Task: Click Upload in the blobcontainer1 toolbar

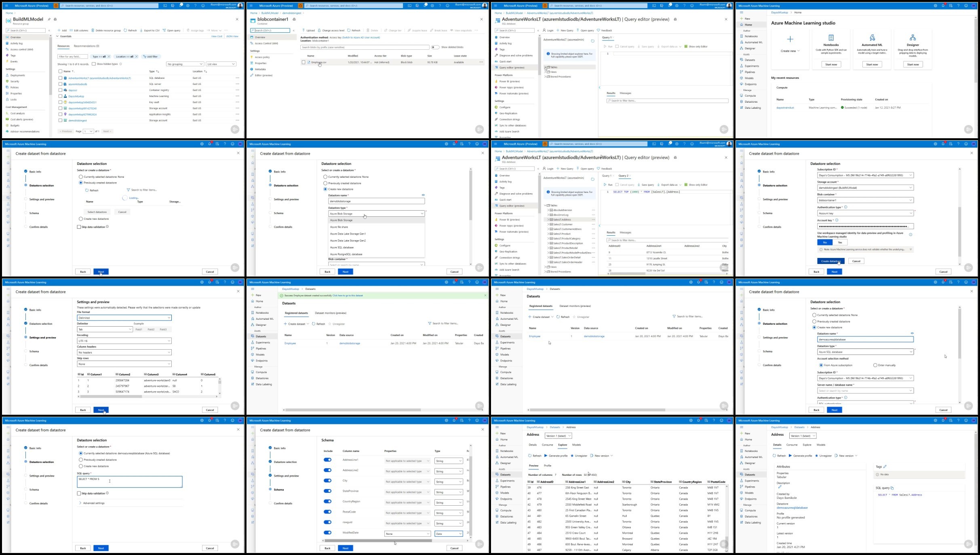Action: 308,30
